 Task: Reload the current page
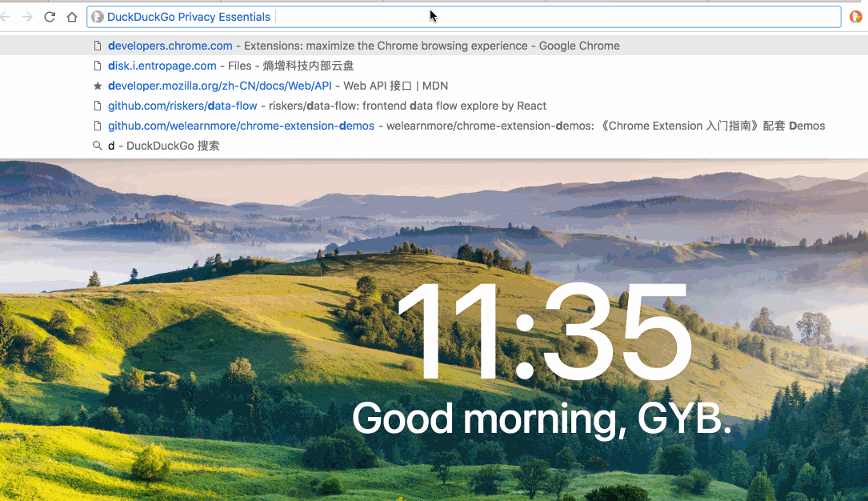tap(49, 16)
